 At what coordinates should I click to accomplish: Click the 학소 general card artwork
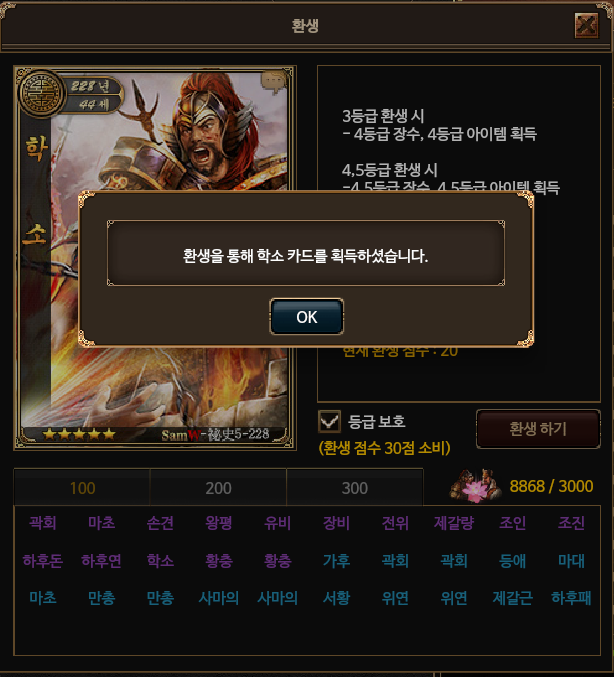coord(155,258)
